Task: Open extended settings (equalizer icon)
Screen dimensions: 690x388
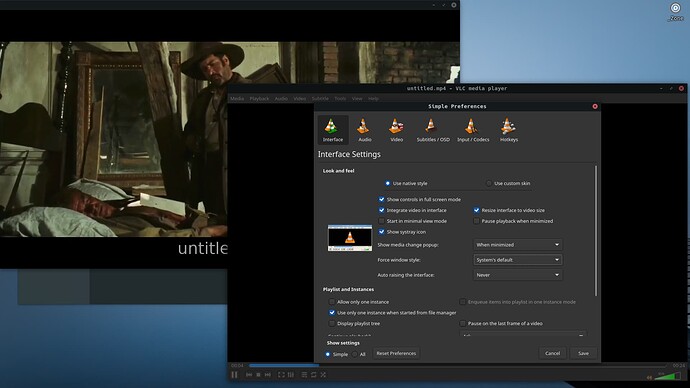Action: [291, 375]
